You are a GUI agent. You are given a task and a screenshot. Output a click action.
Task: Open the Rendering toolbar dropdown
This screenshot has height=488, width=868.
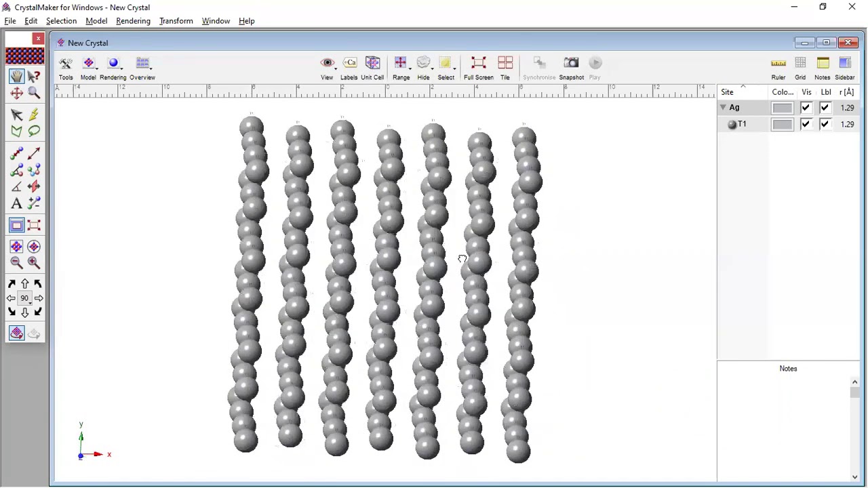(x=113, y=68)
